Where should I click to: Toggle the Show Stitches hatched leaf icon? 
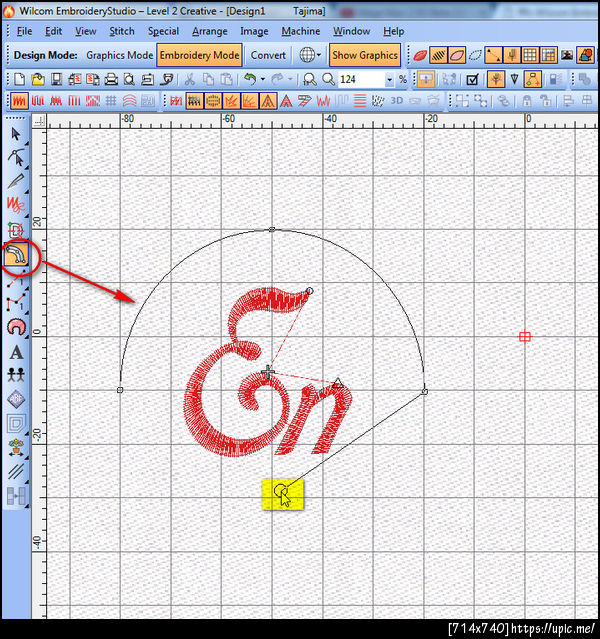coord(438,55)
